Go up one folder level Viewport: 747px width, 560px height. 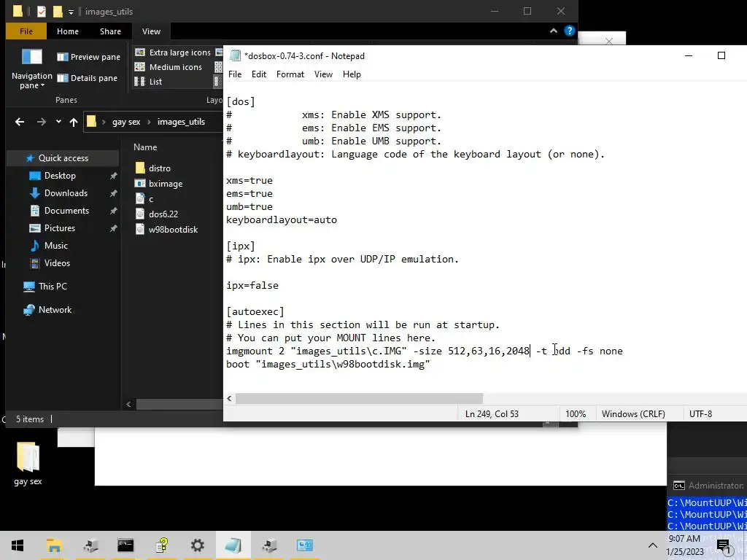point(74,122)
